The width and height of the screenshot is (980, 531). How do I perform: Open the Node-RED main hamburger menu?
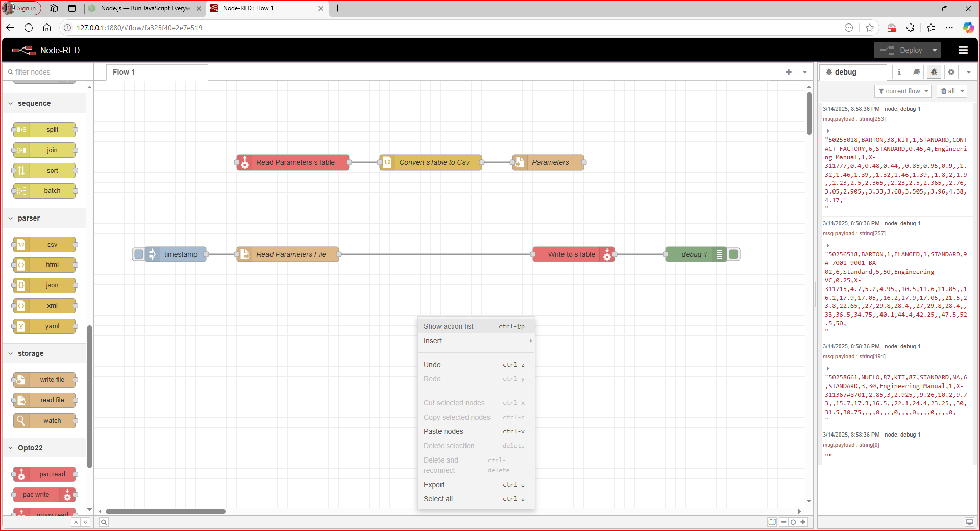pos(963,50)
